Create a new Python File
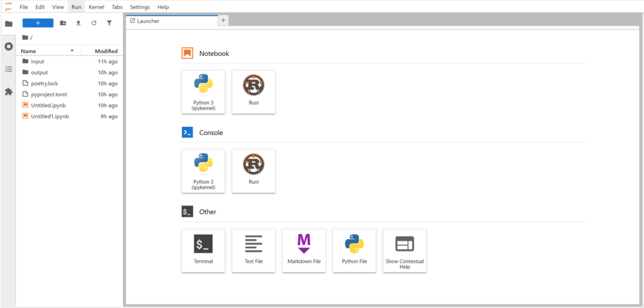 (355, 251)
